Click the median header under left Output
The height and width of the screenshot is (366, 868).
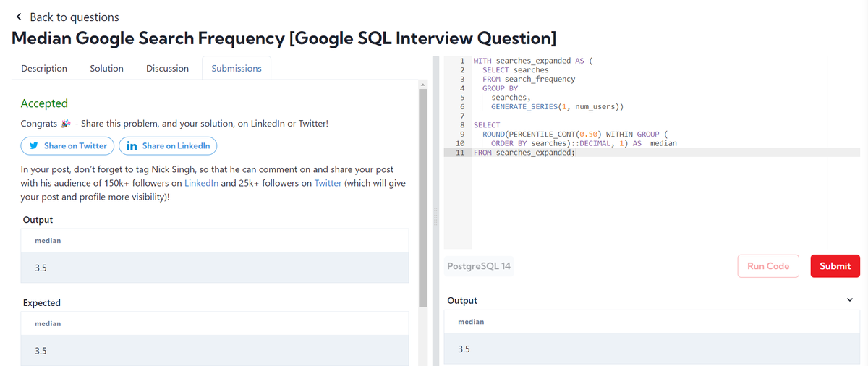pos(48,240)
